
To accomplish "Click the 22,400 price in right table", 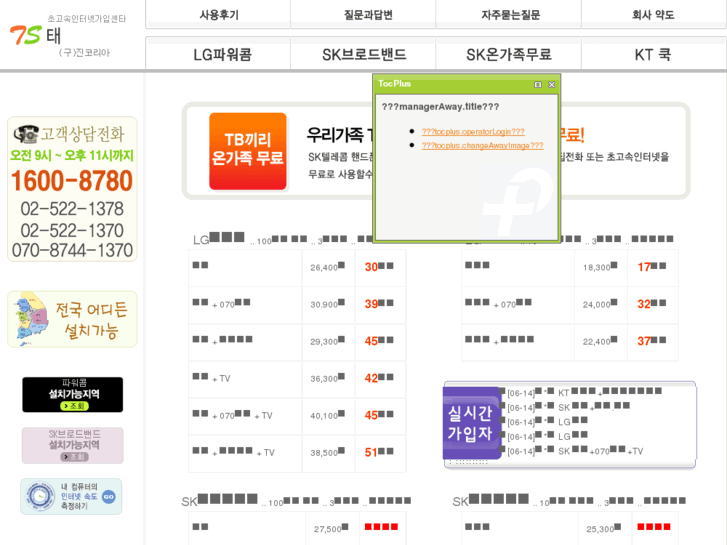I will [600, 341].
